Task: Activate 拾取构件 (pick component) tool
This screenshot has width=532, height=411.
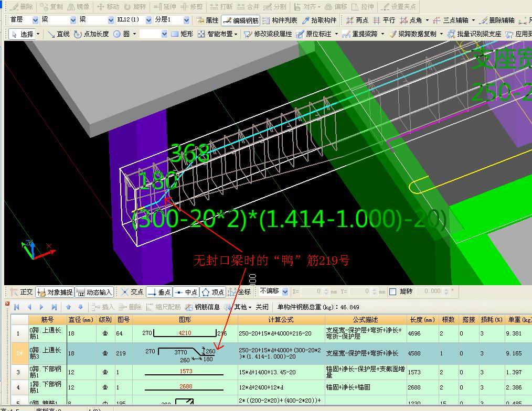Action: [320, 20]
